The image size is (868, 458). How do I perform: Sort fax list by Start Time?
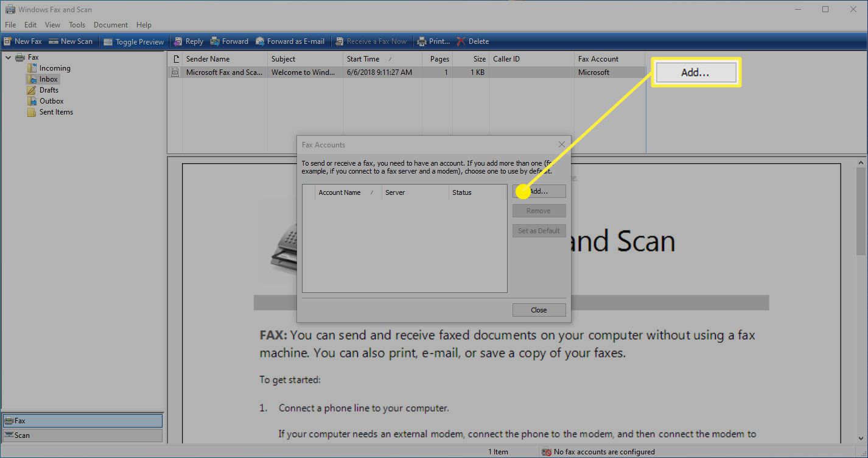(382, 59)
